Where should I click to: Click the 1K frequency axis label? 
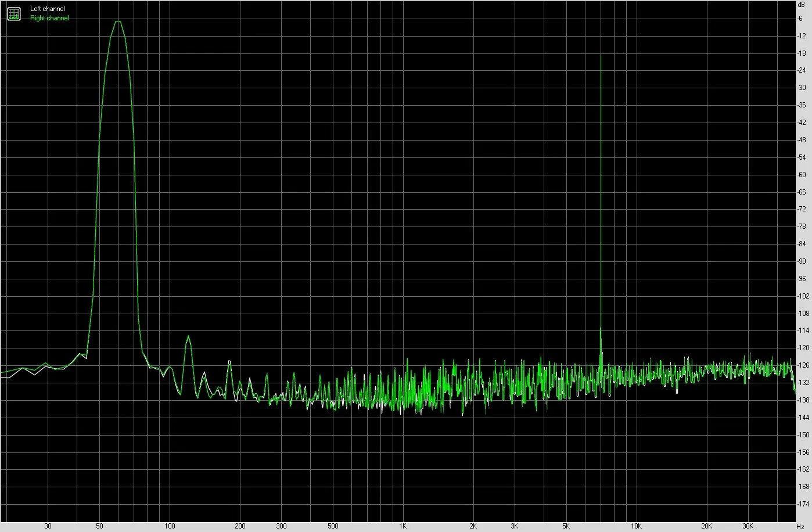tap(403, 526)
